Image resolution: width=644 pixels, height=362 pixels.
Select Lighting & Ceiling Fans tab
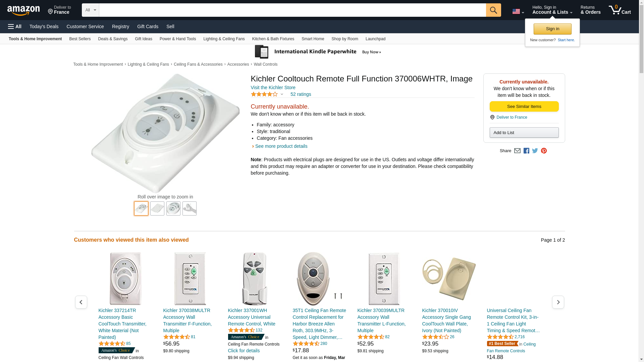(x=224, y=39)
